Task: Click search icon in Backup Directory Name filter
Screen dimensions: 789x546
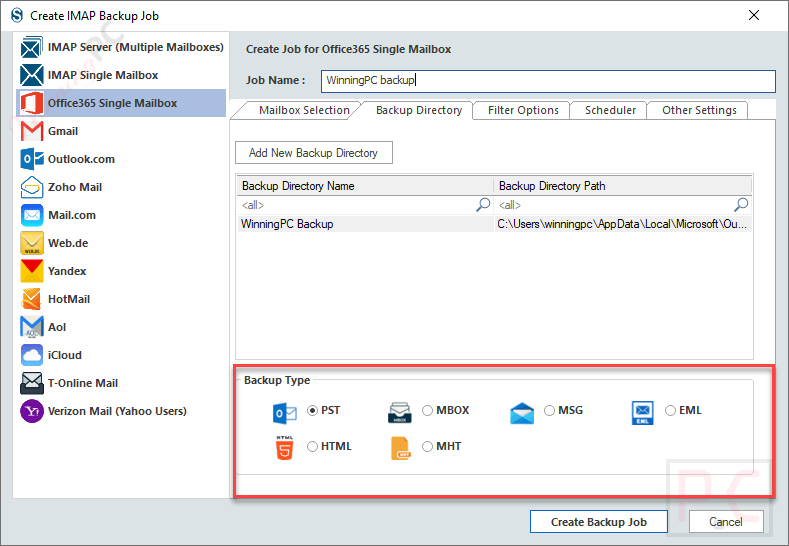Action: point(483,205)
